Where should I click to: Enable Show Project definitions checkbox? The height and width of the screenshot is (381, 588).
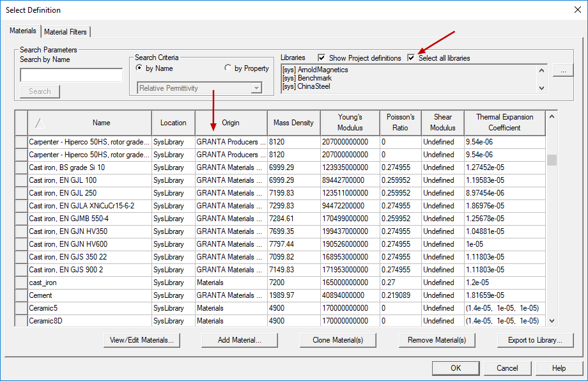click(x=321, y=58)
